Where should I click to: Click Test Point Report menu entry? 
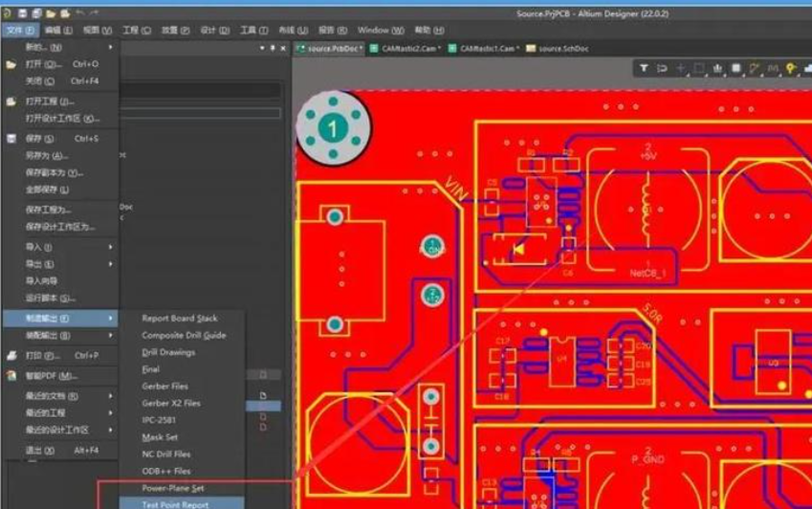click(x=175, y=504)
